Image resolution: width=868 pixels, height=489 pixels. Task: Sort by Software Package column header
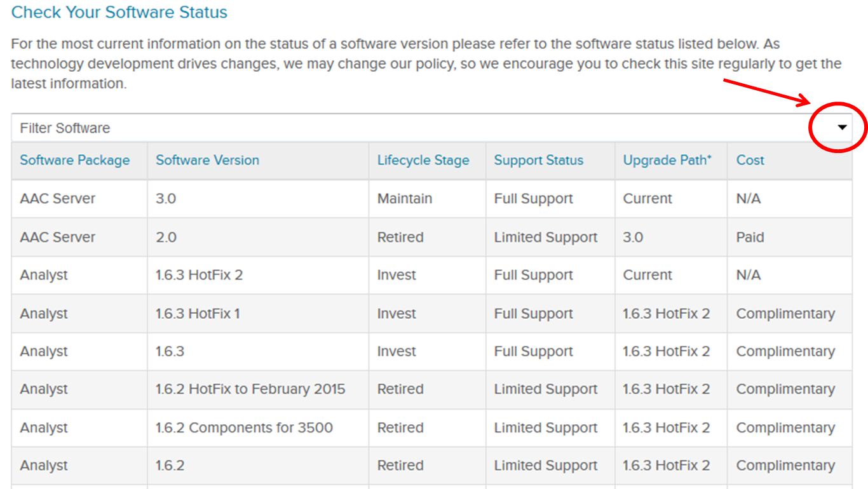tap(74, 160)
